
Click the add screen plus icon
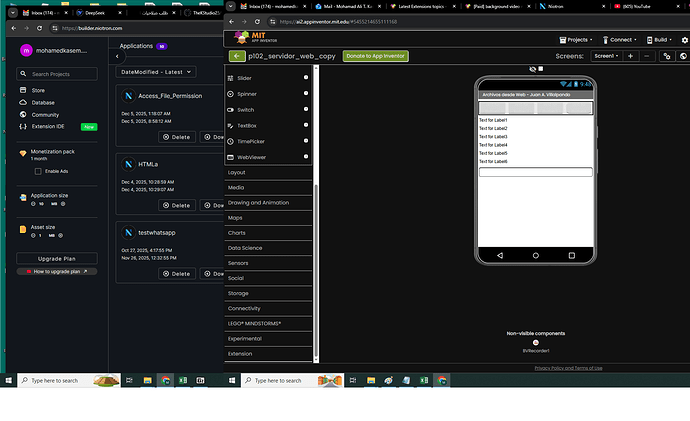coord(630,56)
